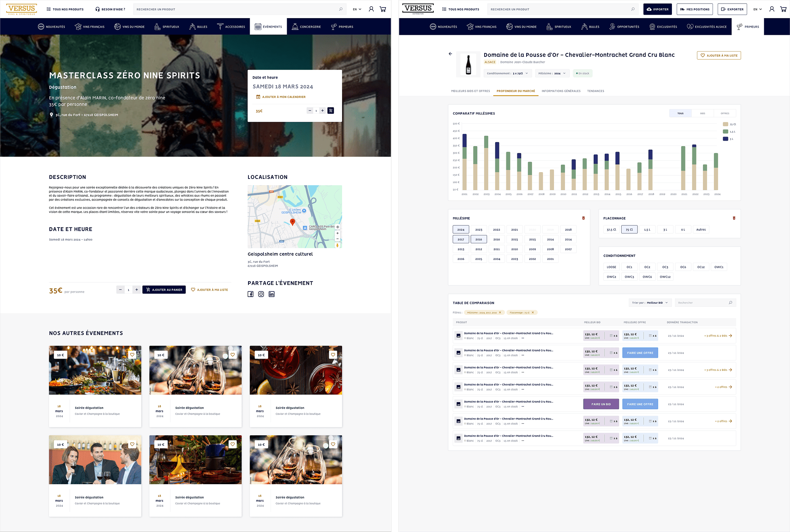The width and height of the screenshot is (790, 532).
Task: Open the user account icon in the left header
Action: (x=371, y=9)
